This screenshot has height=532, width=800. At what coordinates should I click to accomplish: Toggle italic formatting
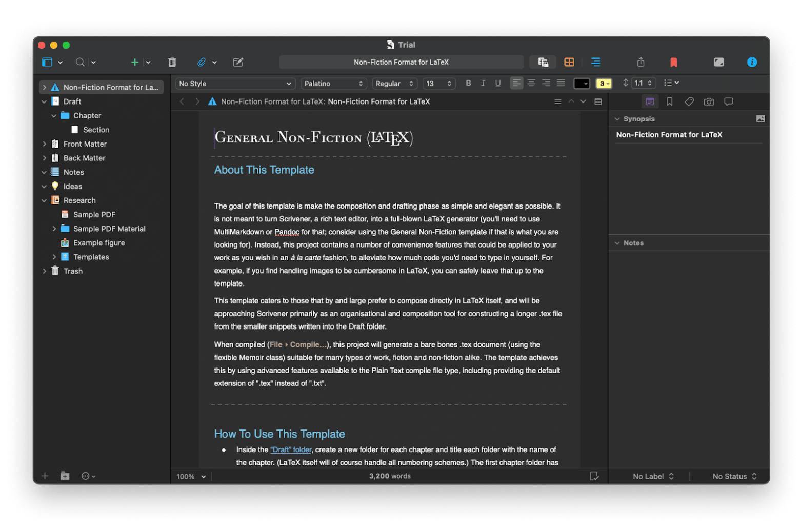pyautogui.click(x=483, y=83)
